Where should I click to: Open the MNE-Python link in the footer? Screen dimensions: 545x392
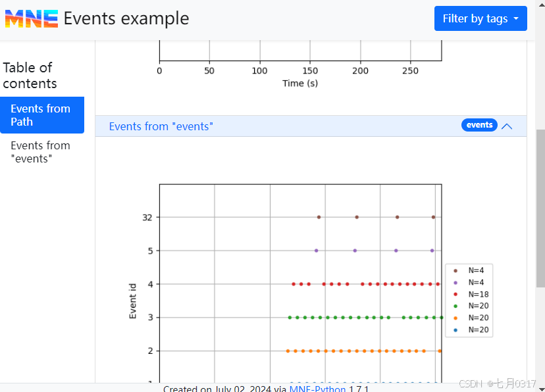317,389
